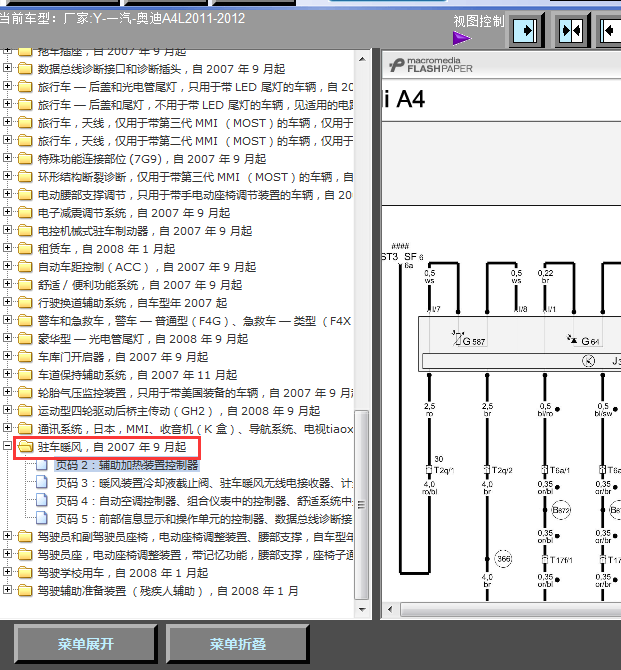The width and height of the screenshot is (621, 670).
Task: Click the Macromedia FlashPaper logo
Action: (431, 65)
